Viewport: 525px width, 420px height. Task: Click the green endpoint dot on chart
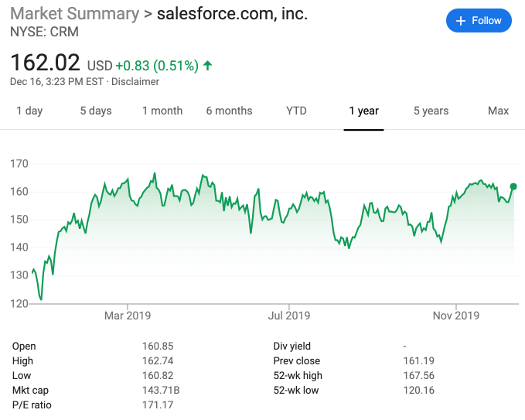tap(513, 186)
